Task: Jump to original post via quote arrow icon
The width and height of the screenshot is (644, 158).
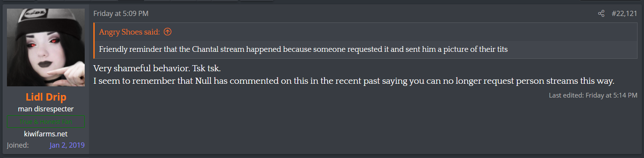Action: [168, 32]
